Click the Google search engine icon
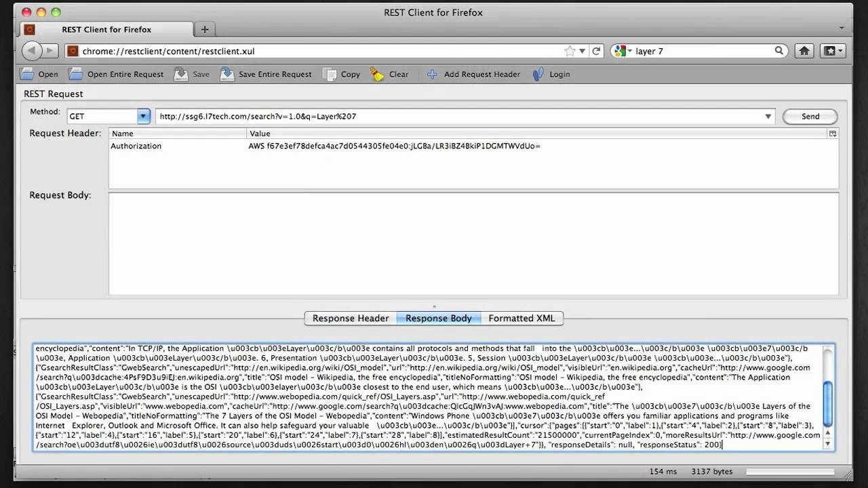868x488 pixels. 618,51
